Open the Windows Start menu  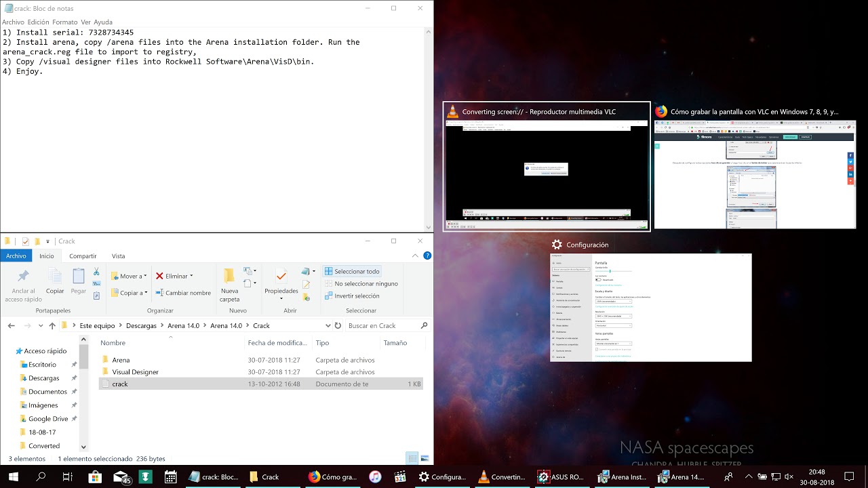point(14,476)
